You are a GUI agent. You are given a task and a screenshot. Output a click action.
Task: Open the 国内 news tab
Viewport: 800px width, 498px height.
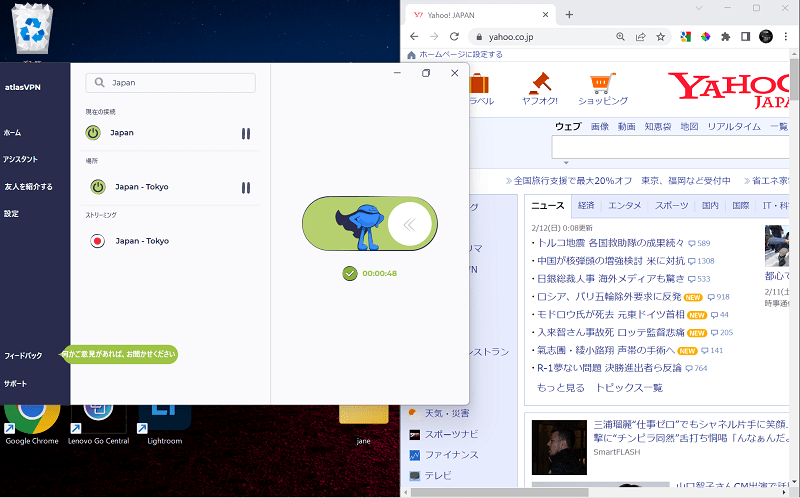pyautogui.click(x=710, y=205)
